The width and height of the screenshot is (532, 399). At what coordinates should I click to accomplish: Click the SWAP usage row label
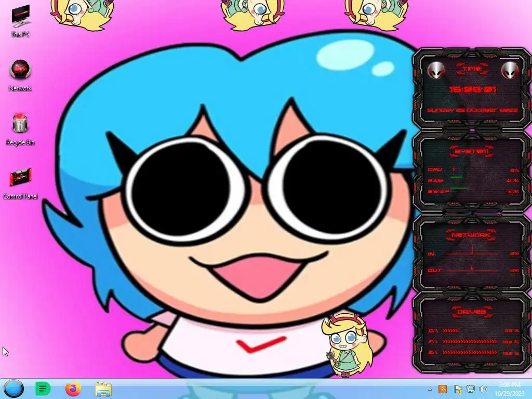438,191
